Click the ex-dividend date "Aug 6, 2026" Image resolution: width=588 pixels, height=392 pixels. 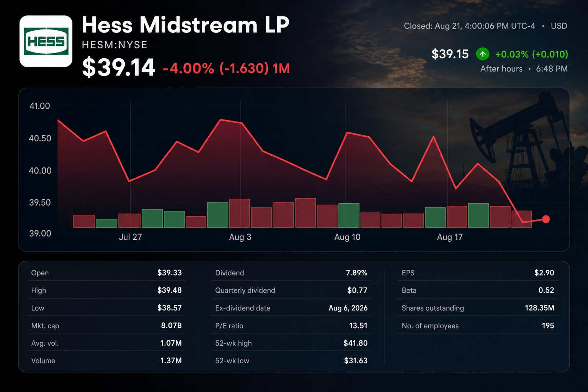(348, 308)
